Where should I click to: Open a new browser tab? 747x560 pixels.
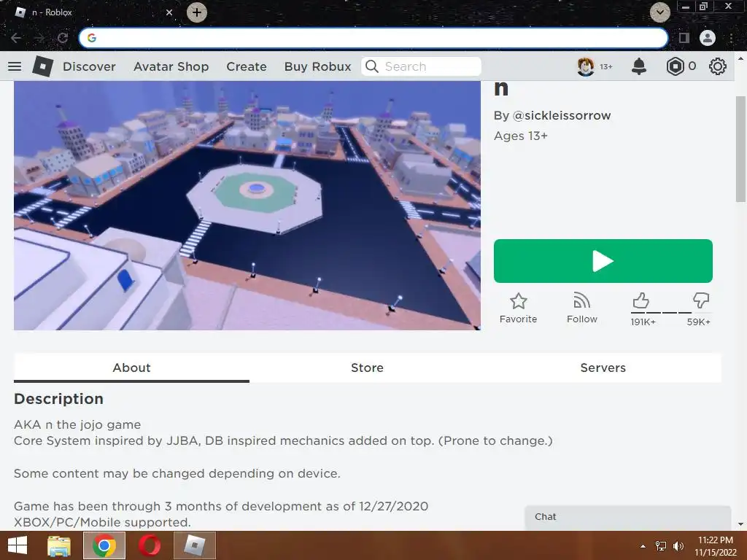tap(197, 12)
